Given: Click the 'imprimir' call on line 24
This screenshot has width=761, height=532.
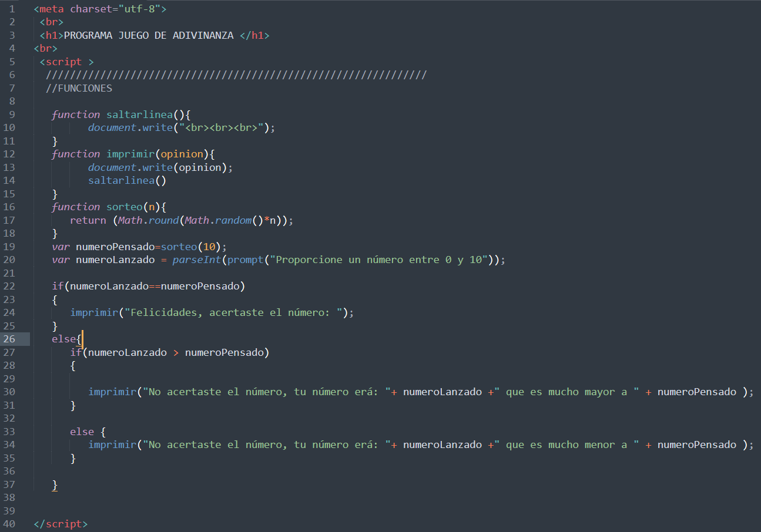Looking at the screenshot, I should (94, 312).
